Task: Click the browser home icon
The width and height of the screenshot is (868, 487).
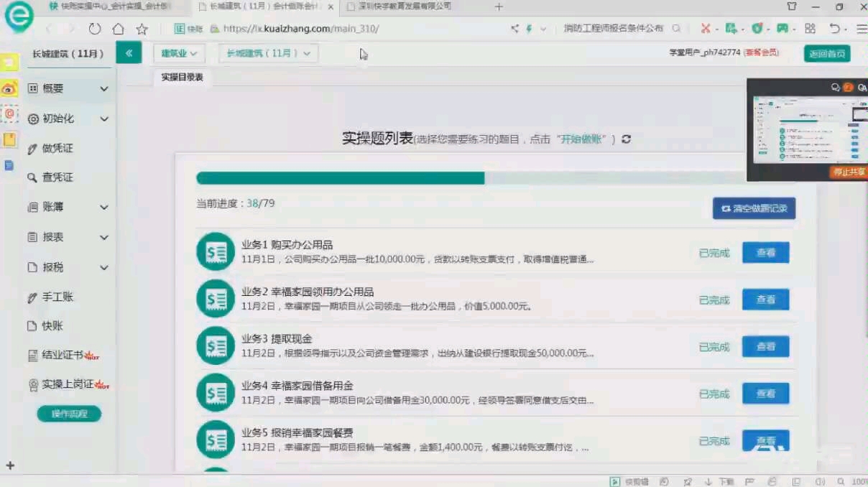Action: (x=119, y=29)
